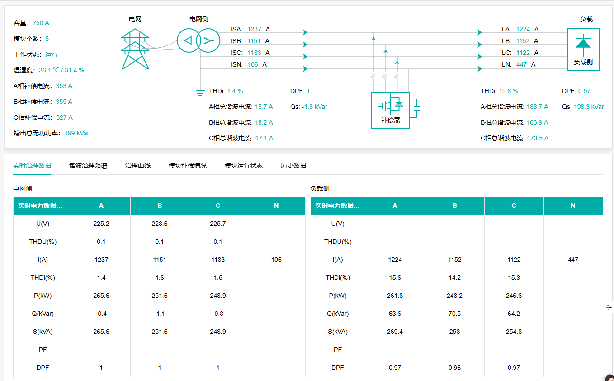Image resolution: width=614 pixels, height=381 pixels.
Task: Click the left table I(A) cell 1237
Action: (101, 260)
